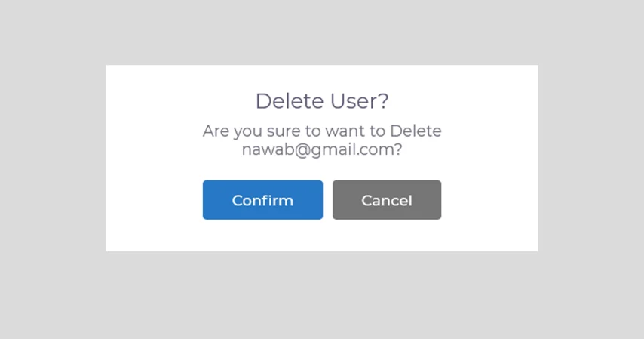Click the gray overlay above the dialog
The image size is (644, 339).
[x=321, y=32]
